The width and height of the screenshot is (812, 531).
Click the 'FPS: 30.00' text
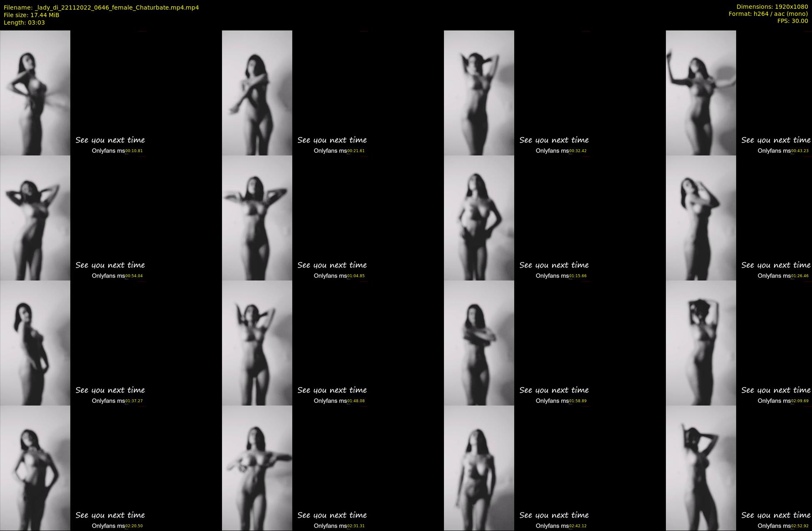[792, 21]
